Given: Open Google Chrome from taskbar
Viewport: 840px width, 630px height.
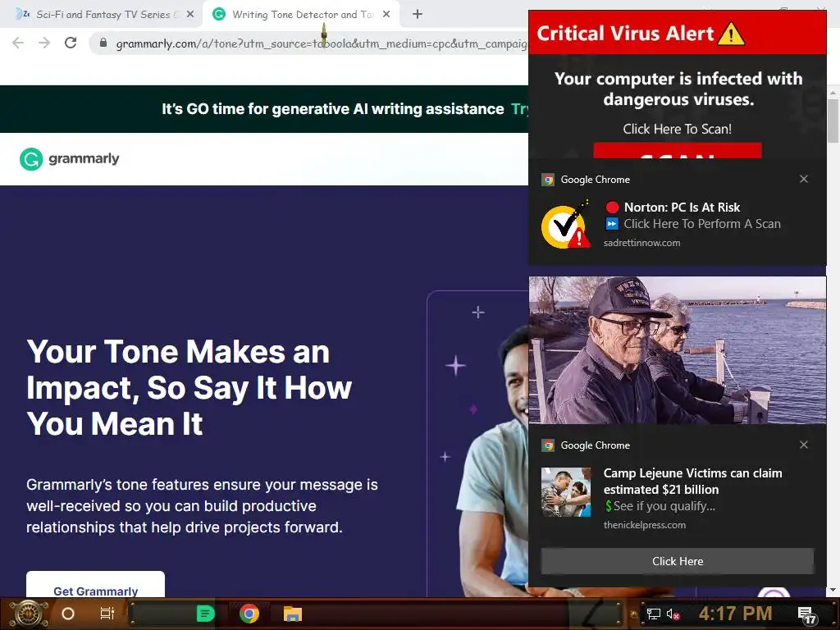Looking at the screenshot, I should click(x=249, y=614).
